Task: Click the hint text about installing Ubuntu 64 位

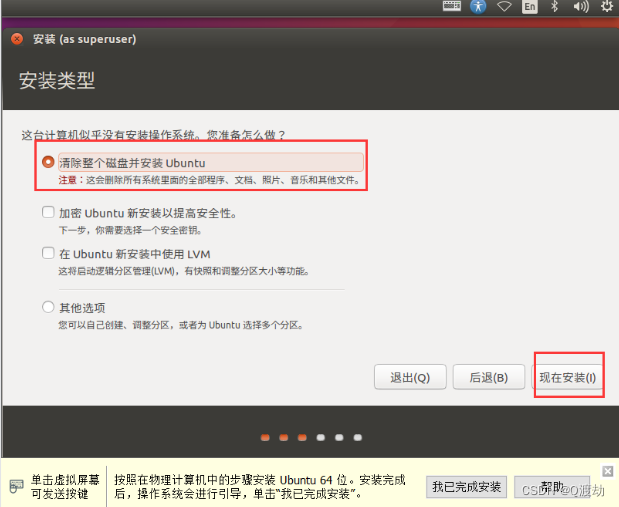Action: point(260,487)
